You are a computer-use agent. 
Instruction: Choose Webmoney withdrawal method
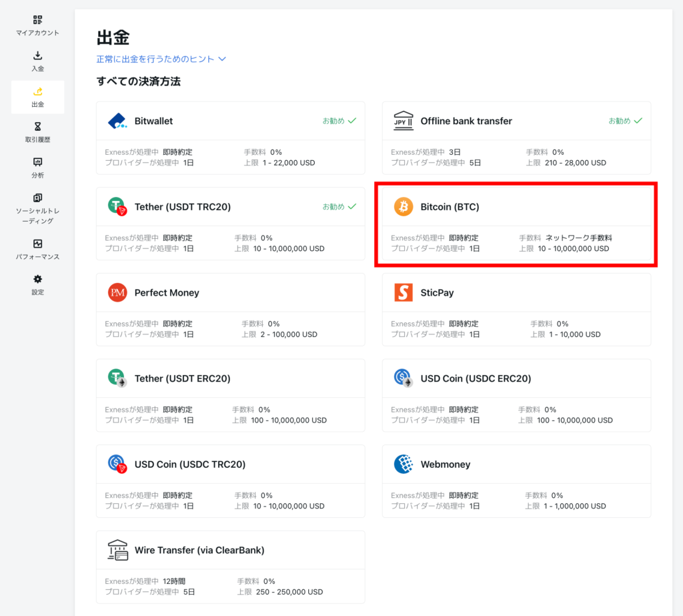coord(517,481)
